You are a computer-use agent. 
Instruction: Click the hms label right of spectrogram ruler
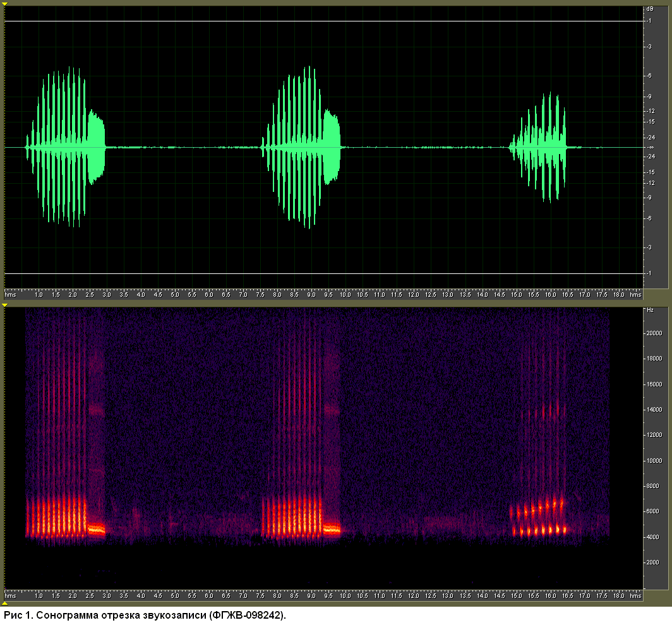click(x=635, y=595)
